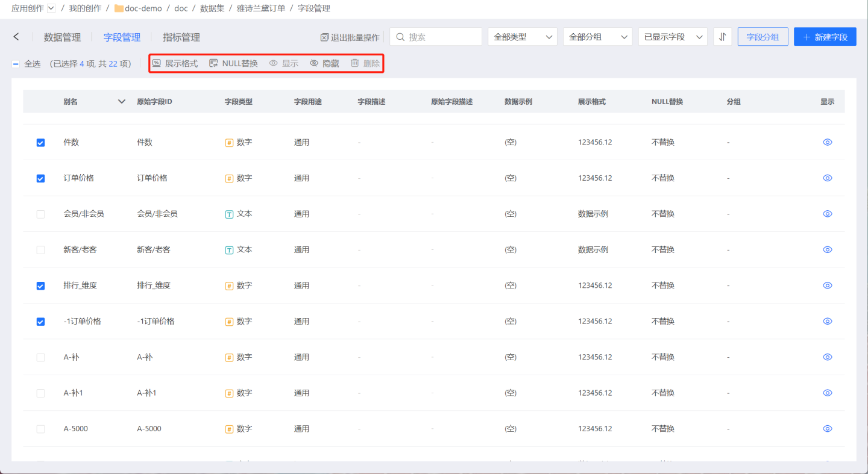Check the 会员/非会员 row checkbox
Viewport: 868px width, 474px height.
(40, 214)
